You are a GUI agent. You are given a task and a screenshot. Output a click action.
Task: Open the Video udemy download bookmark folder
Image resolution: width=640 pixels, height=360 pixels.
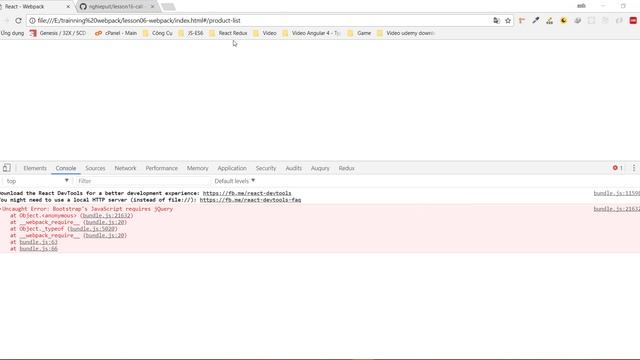pyautogui.click(x=406, y=33)
